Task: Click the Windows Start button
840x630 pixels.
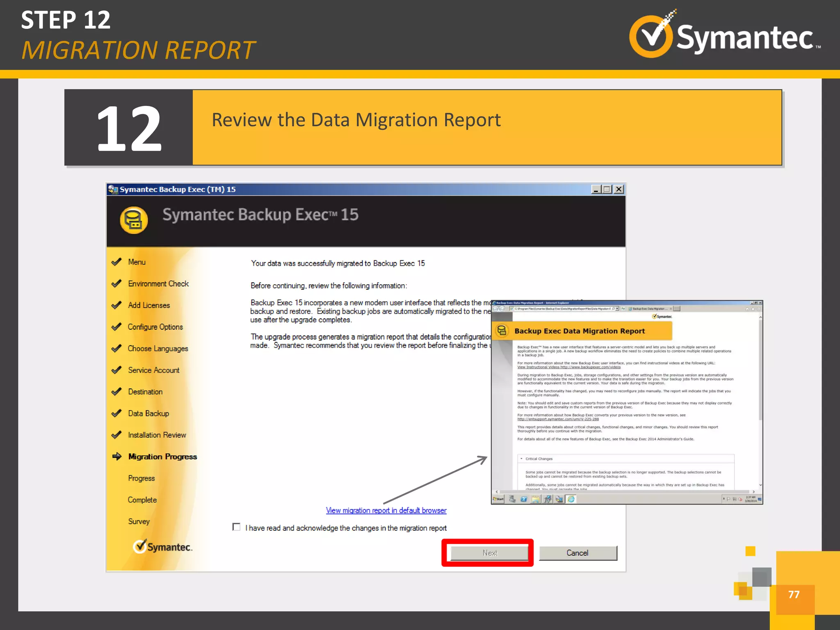Action: [498, 499]
